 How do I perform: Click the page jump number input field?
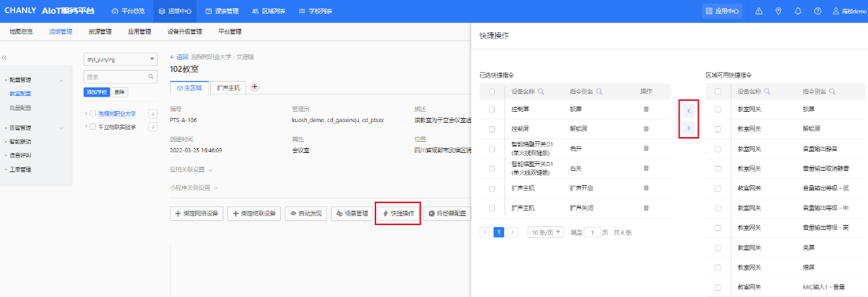[591, 233]
